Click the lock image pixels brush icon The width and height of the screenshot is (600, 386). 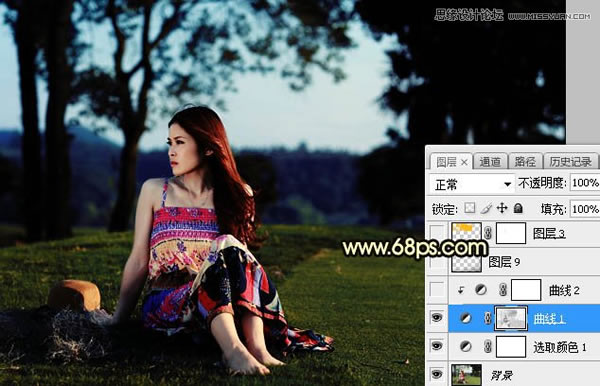point(486,208)
